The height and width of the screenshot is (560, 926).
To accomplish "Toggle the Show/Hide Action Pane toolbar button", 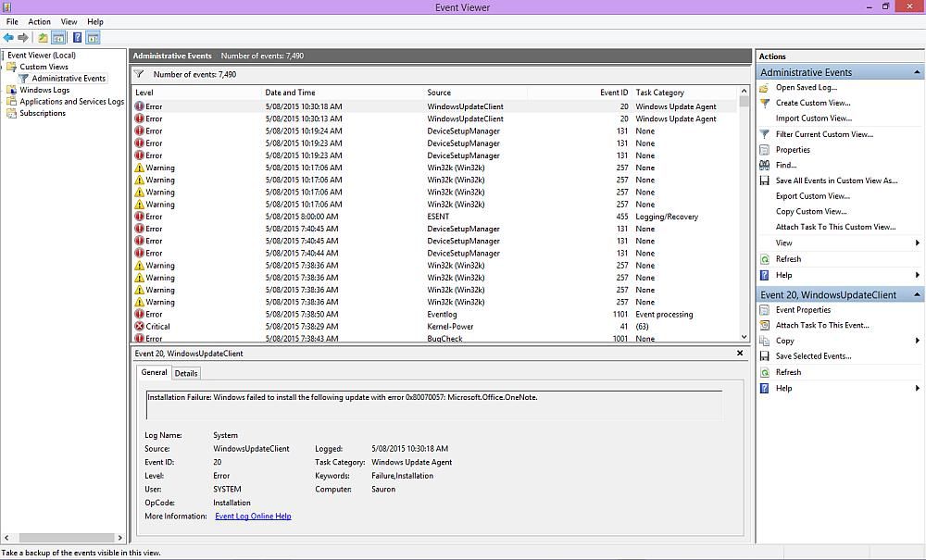I will point(94,38).
